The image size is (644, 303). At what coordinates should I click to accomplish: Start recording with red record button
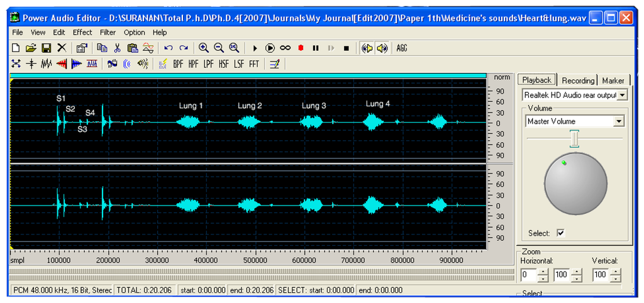[301, 48]
